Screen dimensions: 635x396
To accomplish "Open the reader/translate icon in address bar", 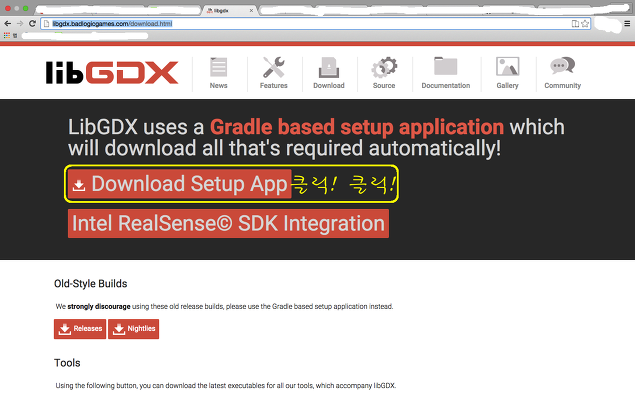I will click(x=575, y=23).
